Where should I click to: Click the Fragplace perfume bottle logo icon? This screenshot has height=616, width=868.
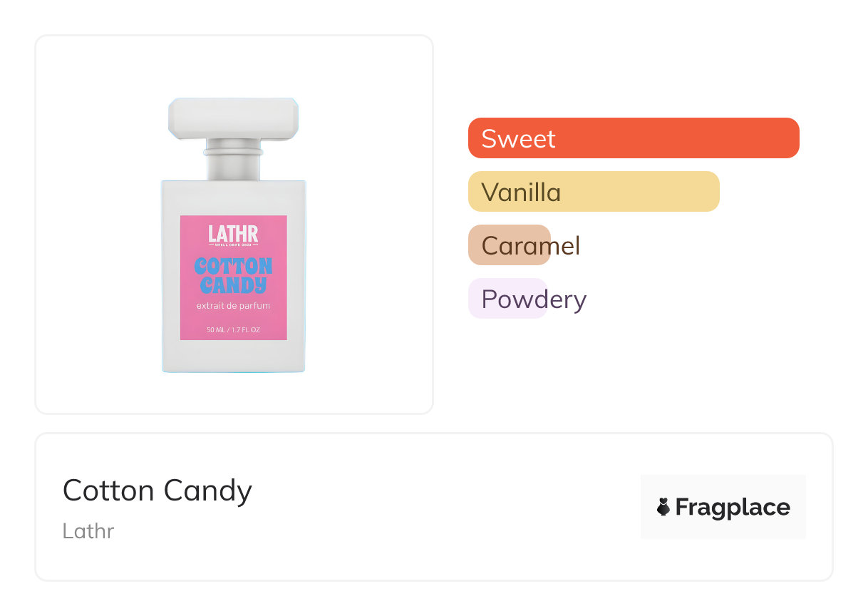click(663, 507)
